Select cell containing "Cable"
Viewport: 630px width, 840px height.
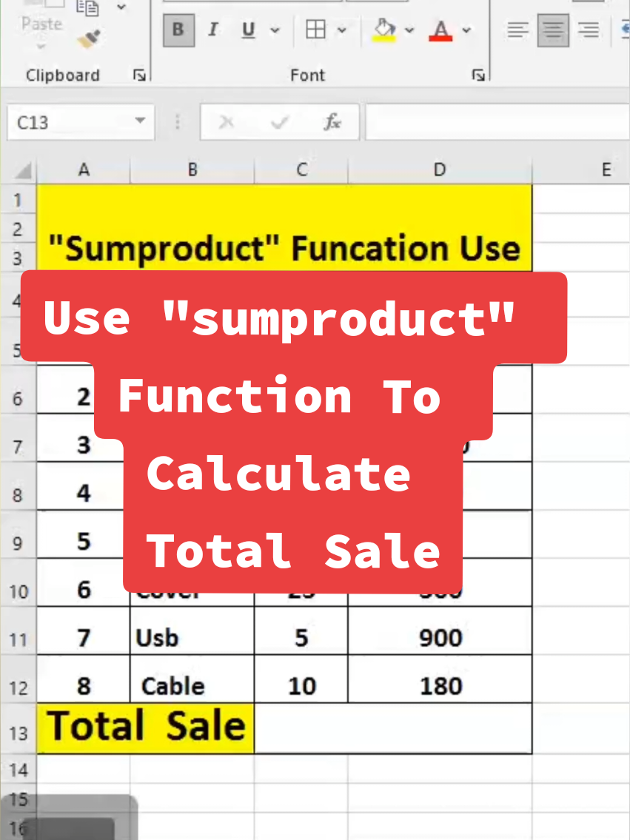(x=192, y=679)
